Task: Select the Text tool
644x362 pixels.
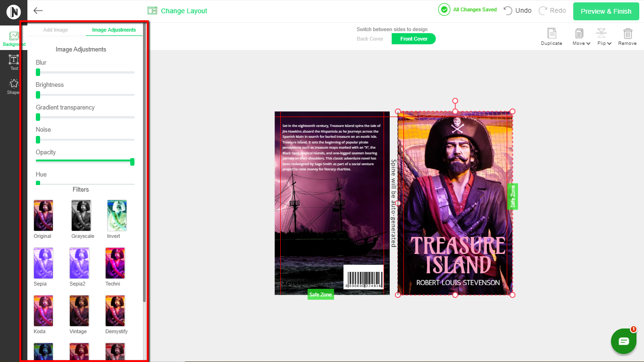Action: (14, 62)
